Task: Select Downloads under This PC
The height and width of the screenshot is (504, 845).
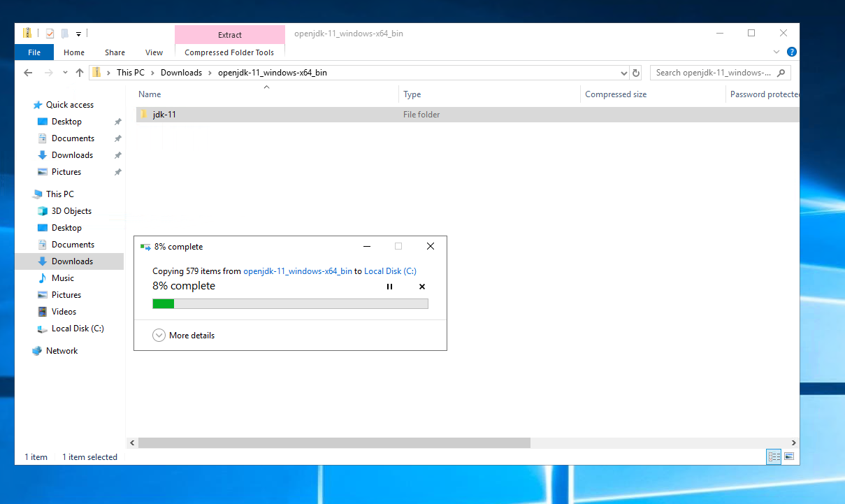Action: coord(69,261)
